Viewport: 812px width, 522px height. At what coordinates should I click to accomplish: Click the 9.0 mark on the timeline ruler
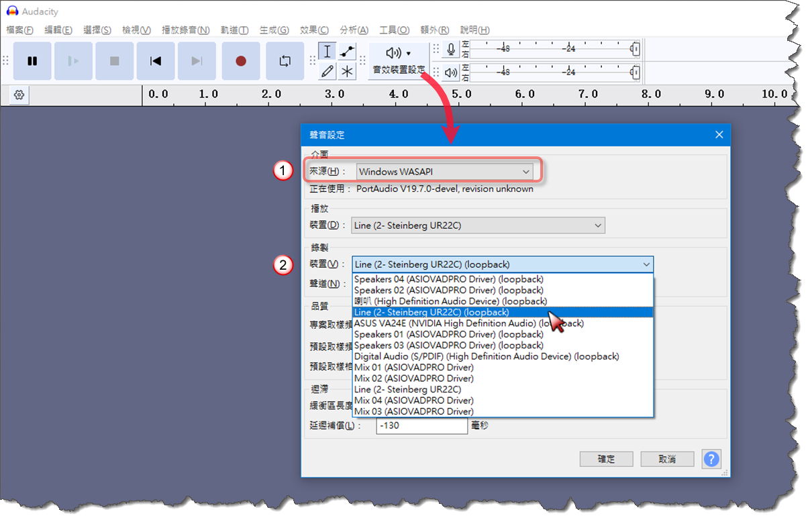pos(713,95)
